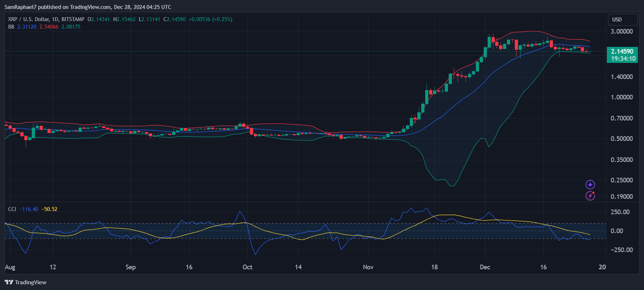
Task: Click the Nov label on time axis
Action: tap(368, 267)
